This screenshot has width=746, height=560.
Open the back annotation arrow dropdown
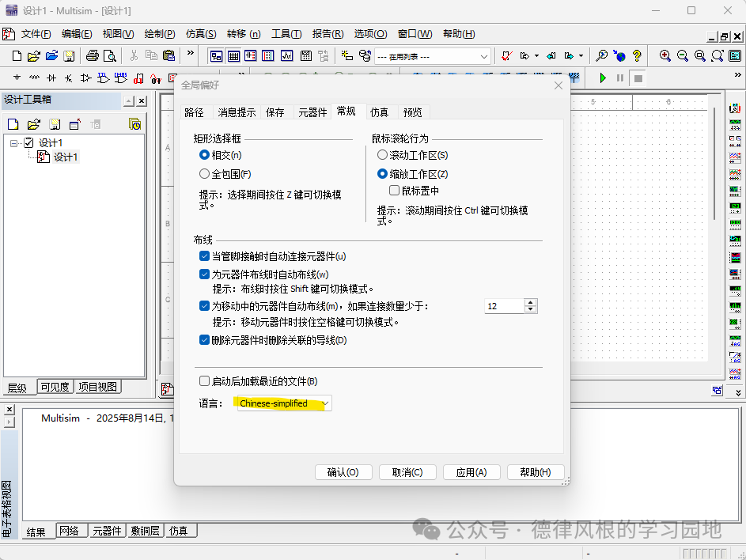536,56
